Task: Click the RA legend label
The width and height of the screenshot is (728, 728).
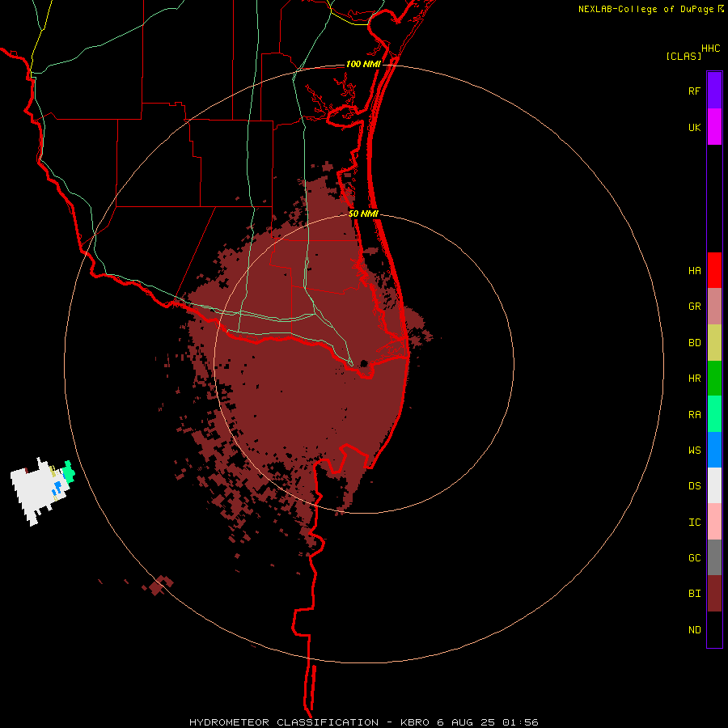Action: coord(694,415)
